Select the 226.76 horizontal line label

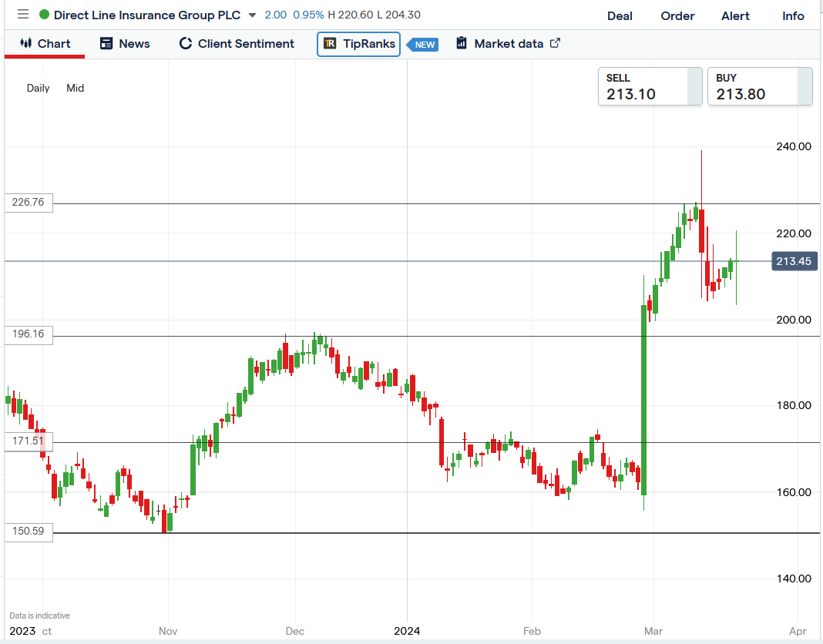29,203
